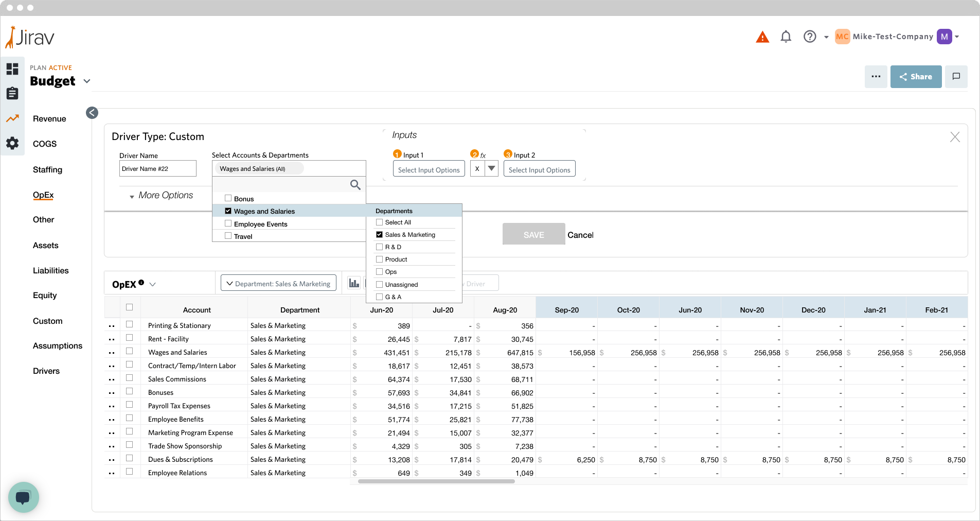
Task: Open the help question mark icon
Action: tap(810, 37)
